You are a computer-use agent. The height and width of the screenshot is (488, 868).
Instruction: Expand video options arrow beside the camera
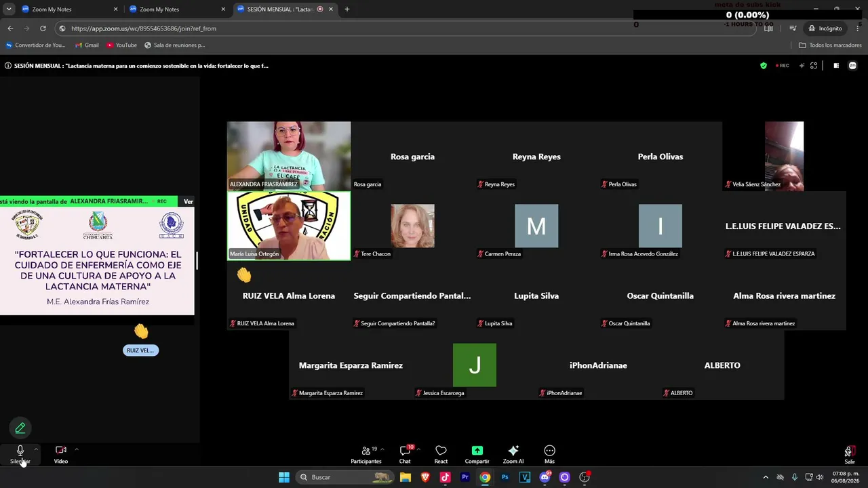coord(77,449)
